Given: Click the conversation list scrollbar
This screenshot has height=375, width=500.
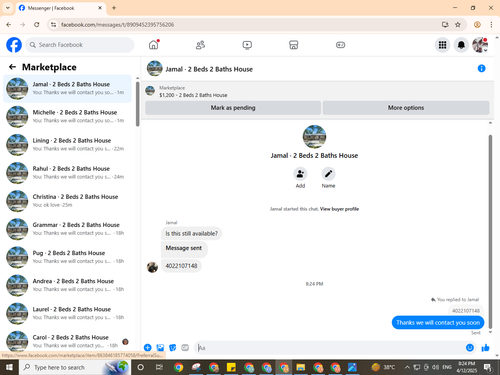Looking at the screenshot, I should [138, 104].
